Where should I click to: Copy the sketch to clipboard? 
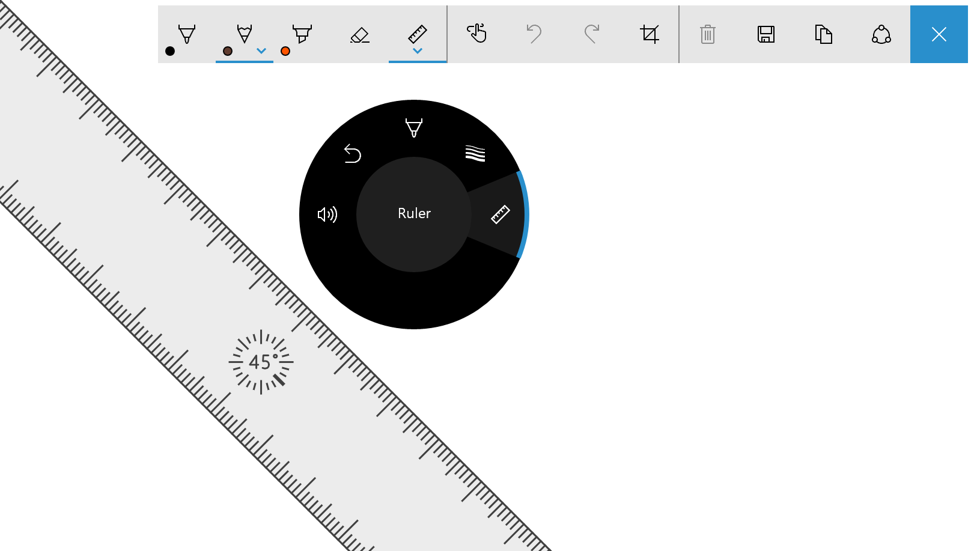coord(824,34)
